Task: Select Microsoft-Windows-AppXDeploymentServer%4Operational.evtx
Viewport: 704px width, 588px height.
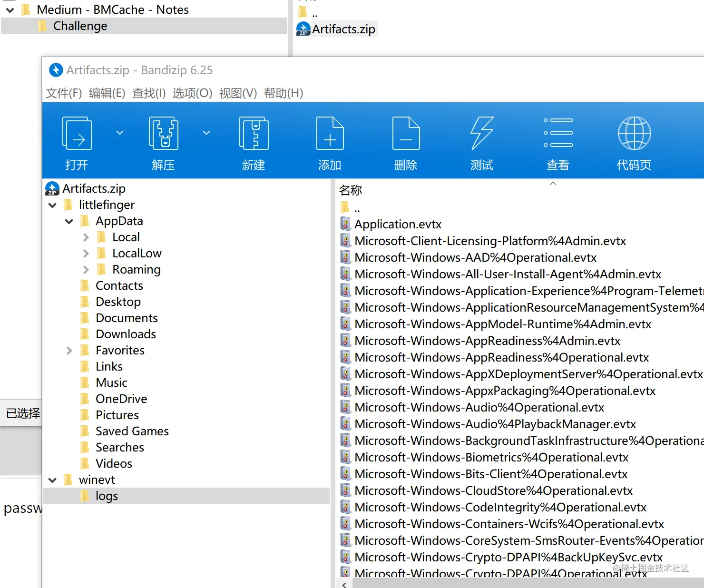Action: pyautogui.click(x=528, y=374)
